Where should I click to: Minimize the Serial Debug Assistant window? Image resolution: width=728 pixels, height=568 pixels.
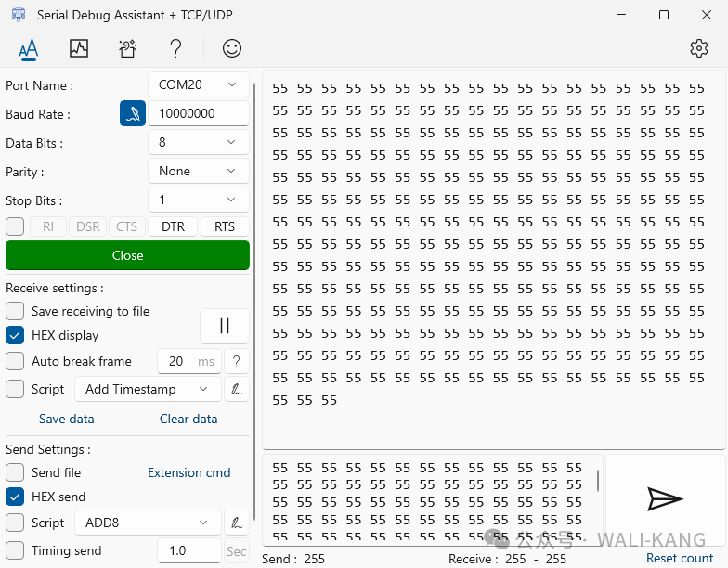[x=621, y=15]
